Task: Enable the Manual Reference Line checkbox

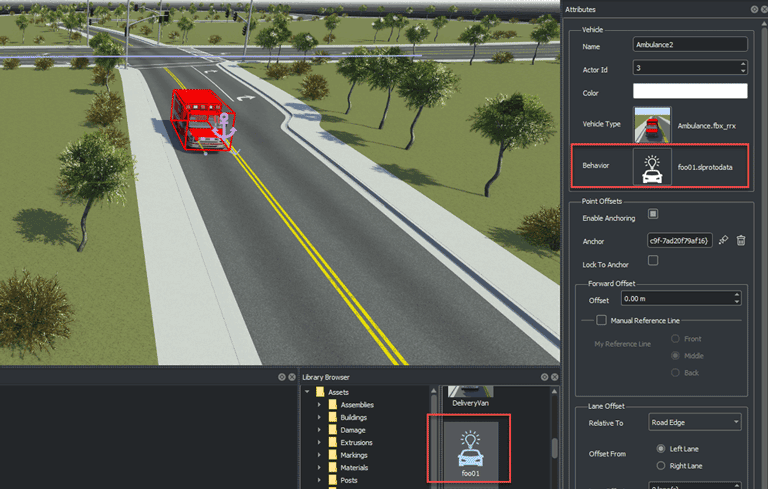Action: (x=601, y=320)
